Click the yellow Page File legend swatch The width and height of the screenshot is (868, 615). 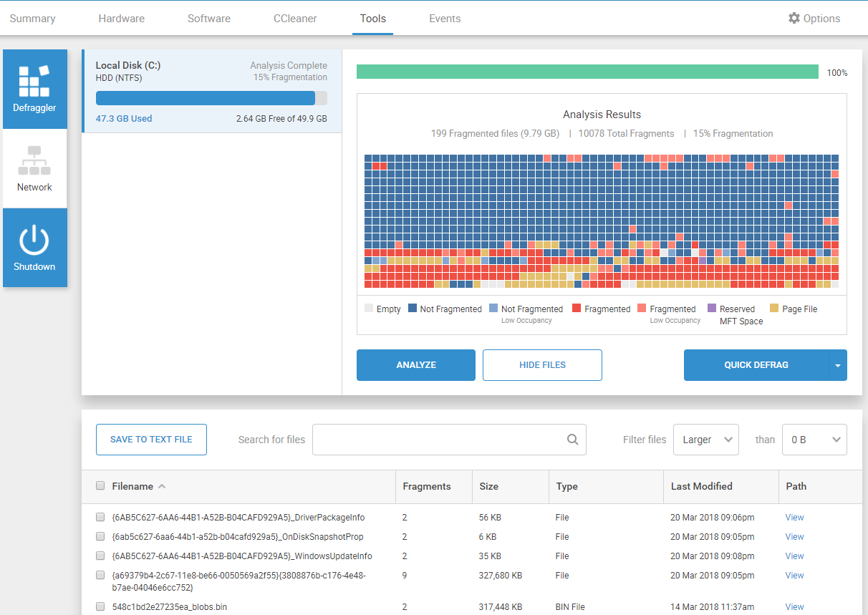click(x=774, y=309)
